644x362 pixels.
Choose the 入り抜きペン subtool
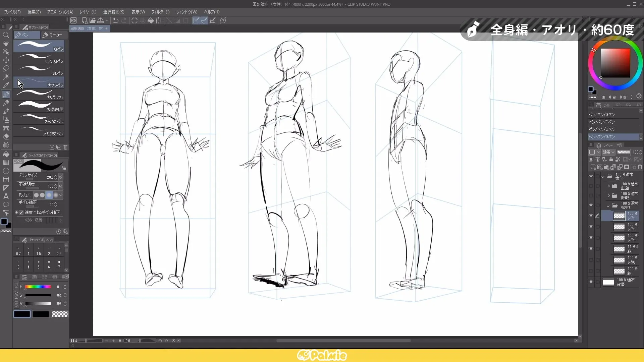tap(39, 130)
